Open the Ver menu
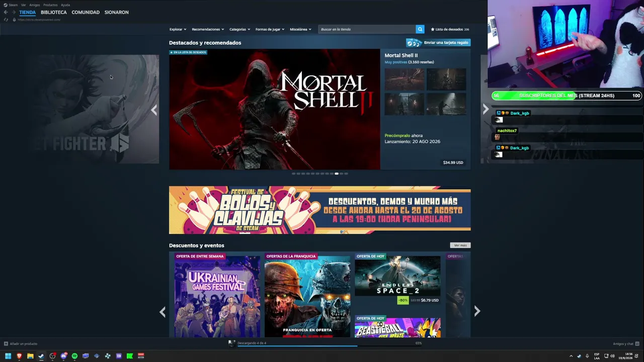This screenshot has width=644, height=362. pos(23,5)
